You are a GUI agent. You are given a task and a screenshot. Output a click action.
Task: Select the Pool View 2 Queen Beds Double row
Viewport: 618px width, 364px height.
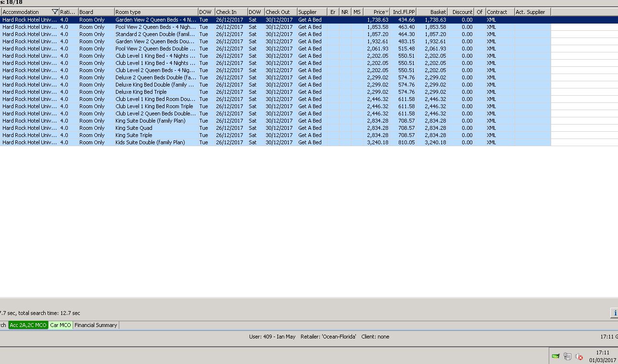(275, 49)
